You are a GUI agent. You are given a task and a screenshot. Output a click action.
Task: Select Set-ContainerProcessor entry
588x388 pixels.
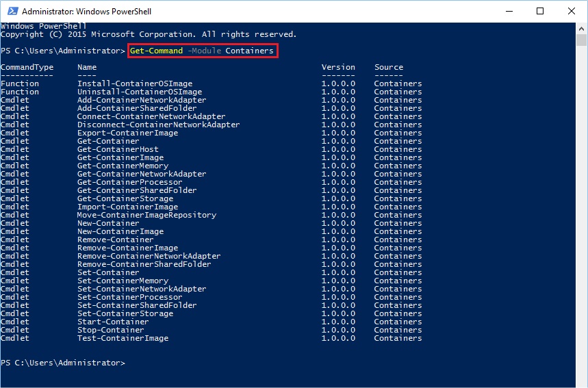(x=130, y=297)
